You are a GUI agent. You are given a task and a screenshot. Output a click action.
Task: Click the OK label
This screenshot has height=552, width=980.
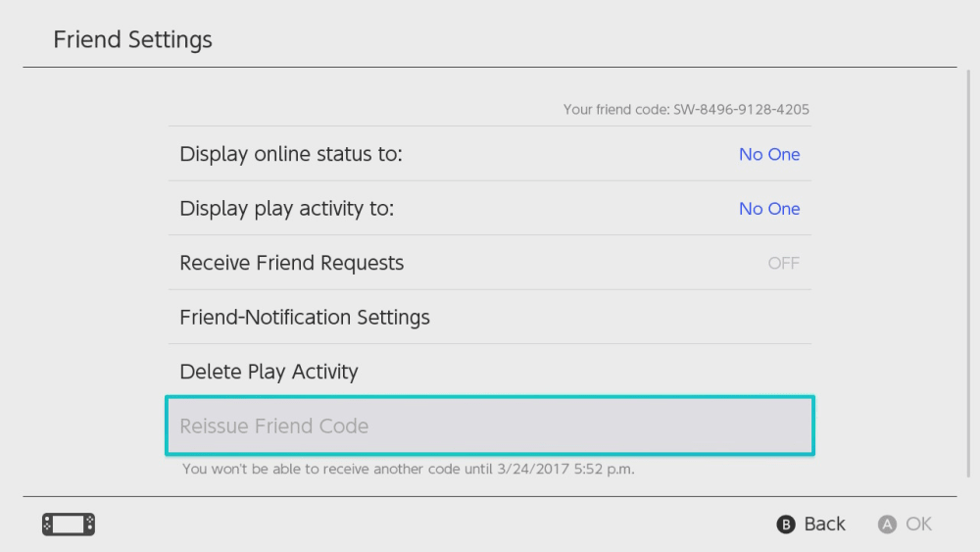coord(917,525)
